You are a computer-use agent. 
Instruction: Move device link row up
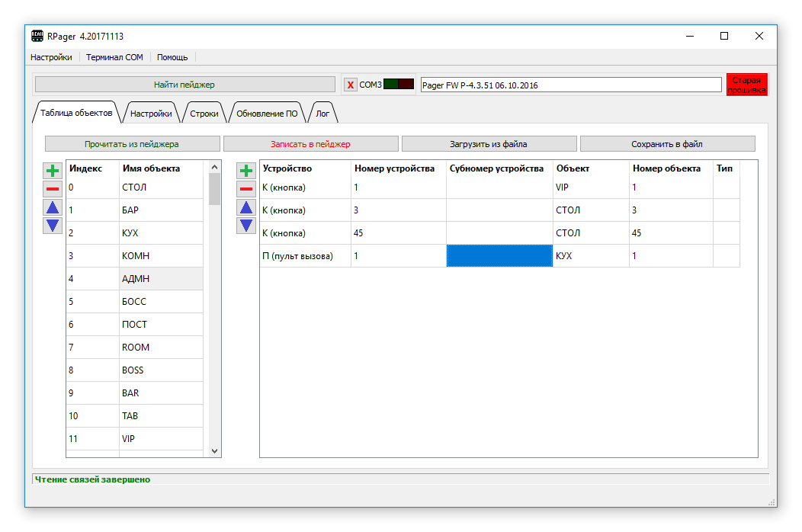246,207
